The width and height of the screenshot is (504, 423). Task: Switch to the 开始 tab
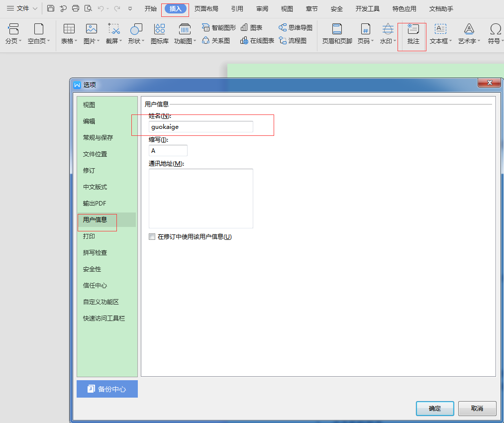150,8
